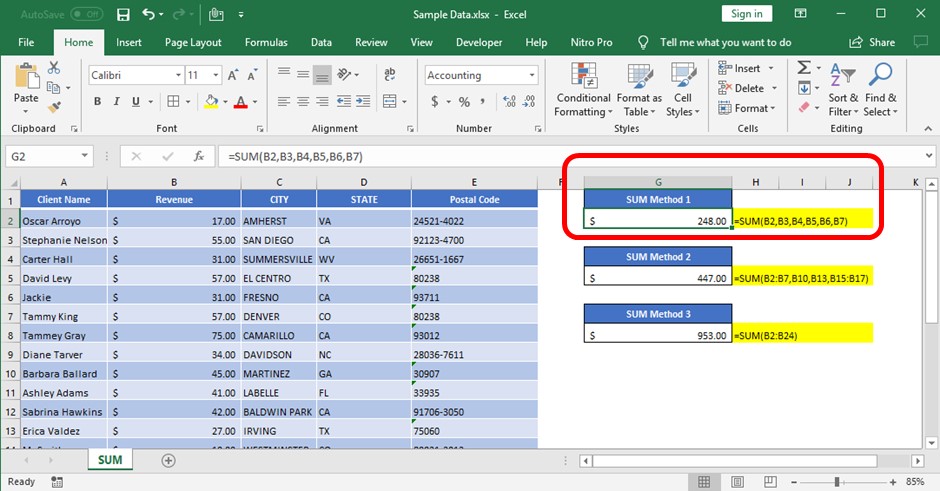The height and width of the screenshot is (491, 940).
Task: Click the Tell me what you want search box
Action: coord(725,42)
